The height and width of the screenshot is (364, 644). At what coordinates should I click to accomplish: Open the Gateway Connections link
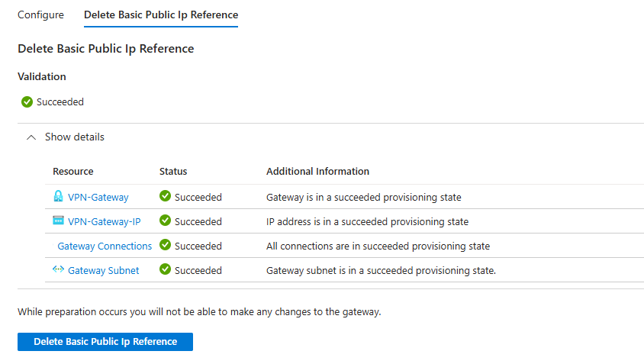tap(105, 246)
